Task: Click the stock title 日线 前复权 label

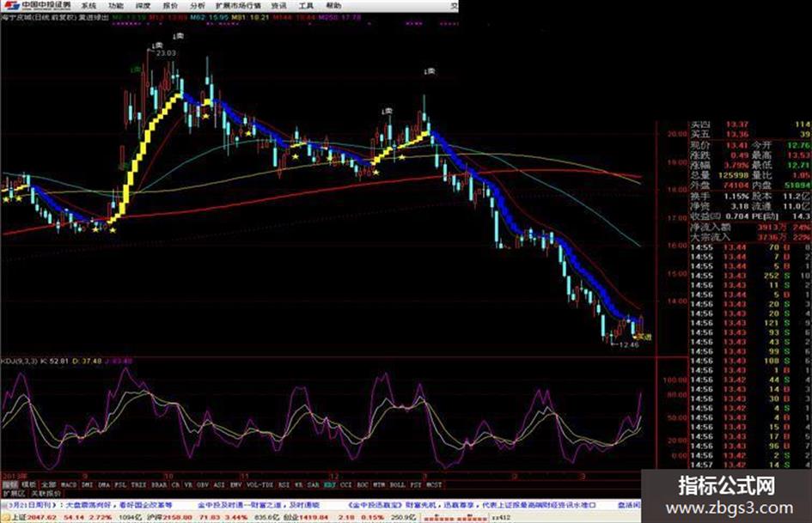Action: [54, 17]
